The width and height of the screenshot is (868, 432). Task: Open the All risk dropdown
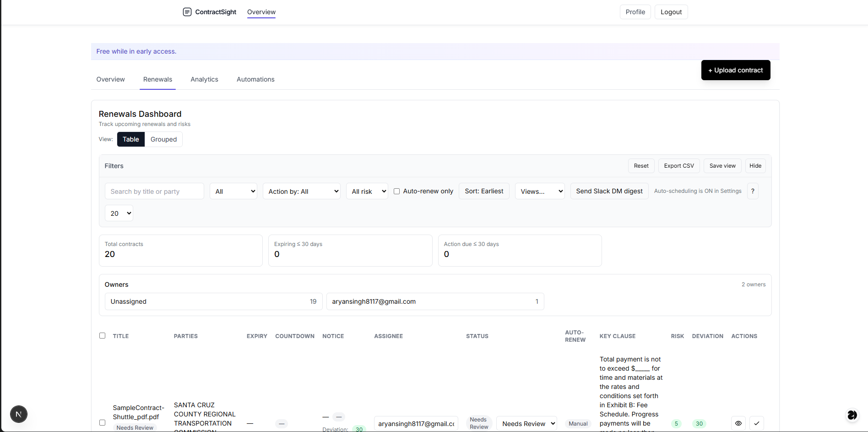coord(367,191)
